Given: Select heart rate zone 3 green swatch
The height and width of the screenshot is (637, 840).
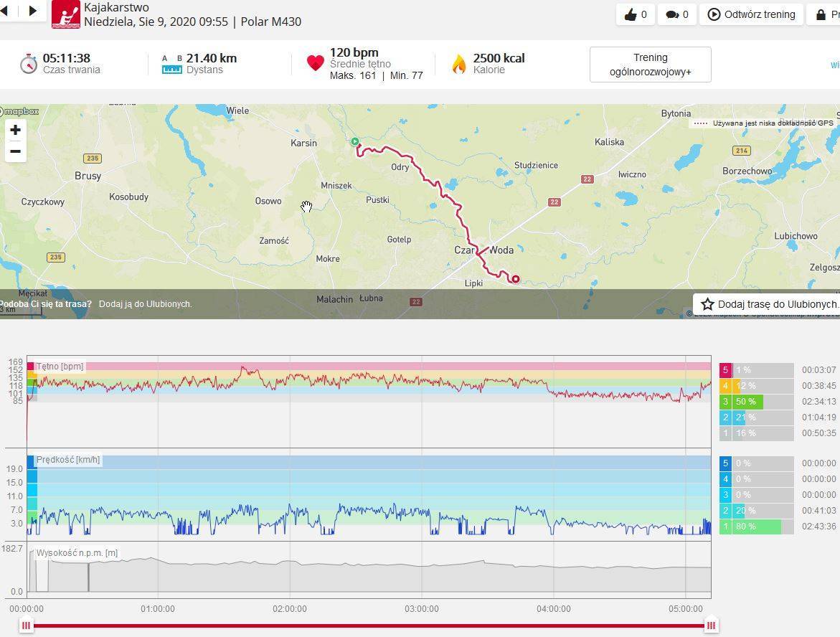Looking at the screenshot, I should pos(725,402).
